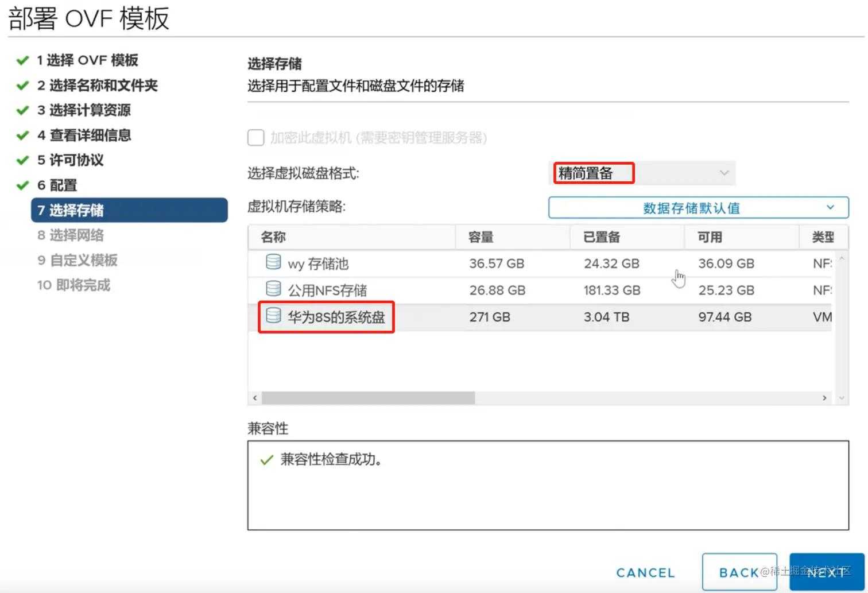This screenshot has width=868, height=593.
Task: Click the 25.23 GB free space cell
Action: pyautogui.click(x=726, y=290)
